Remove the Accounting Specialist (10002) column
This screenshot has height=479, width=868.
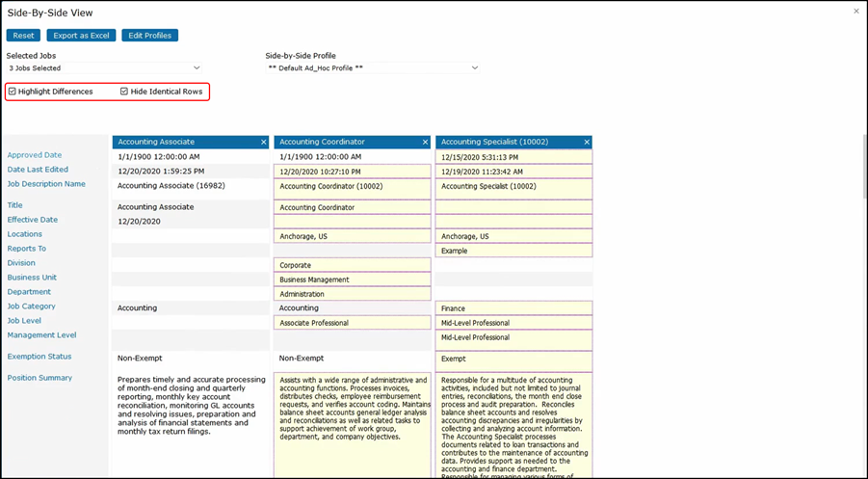tap(587, 142)
